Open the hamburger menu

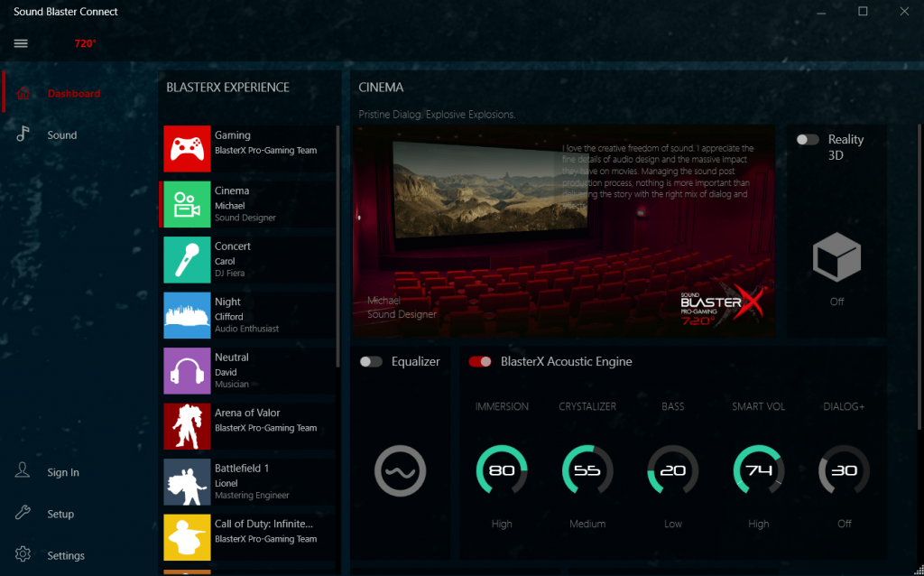point(20,42)
